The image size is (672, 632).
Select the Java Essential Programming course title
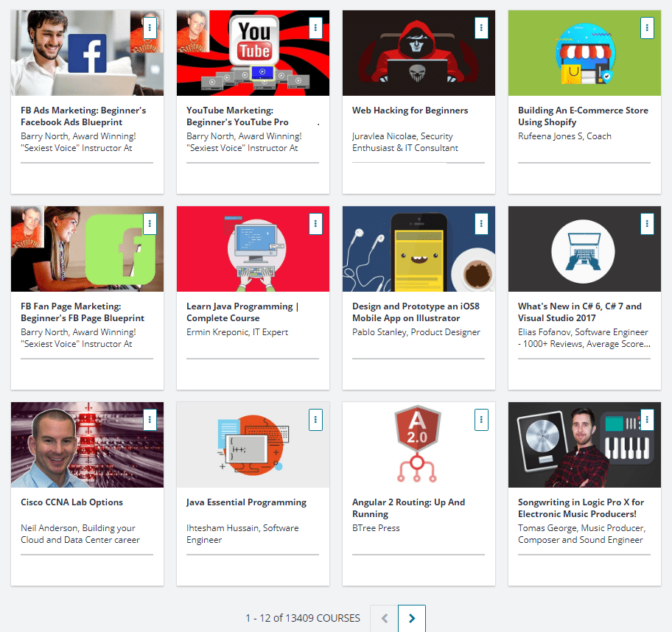(246, 502)
